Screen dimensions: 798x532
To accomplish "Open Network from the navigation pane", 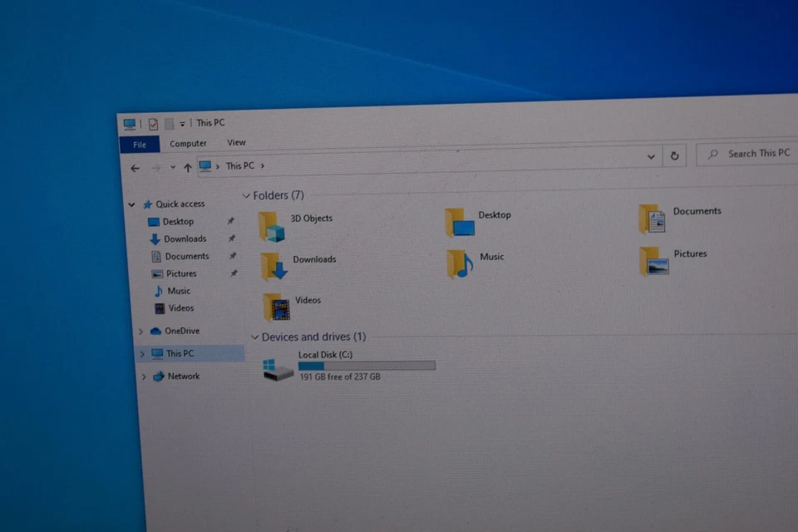I will (182, 376).
